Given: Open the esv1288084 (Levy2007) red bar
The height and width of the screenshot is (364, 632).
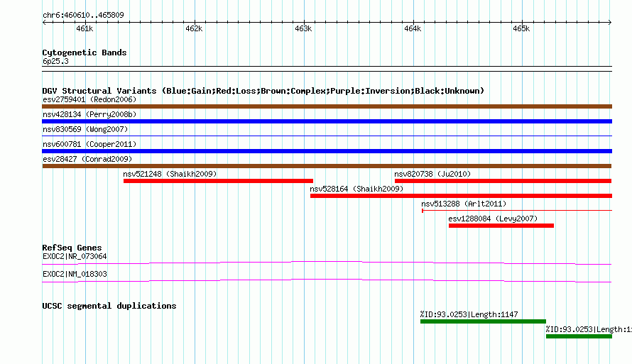Looking at the screenshot, I should (x=501, y=226).
